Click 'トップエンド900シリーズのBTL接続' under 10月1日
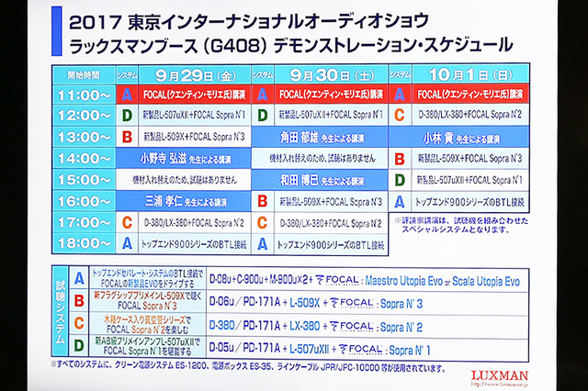 pos(469,202)
